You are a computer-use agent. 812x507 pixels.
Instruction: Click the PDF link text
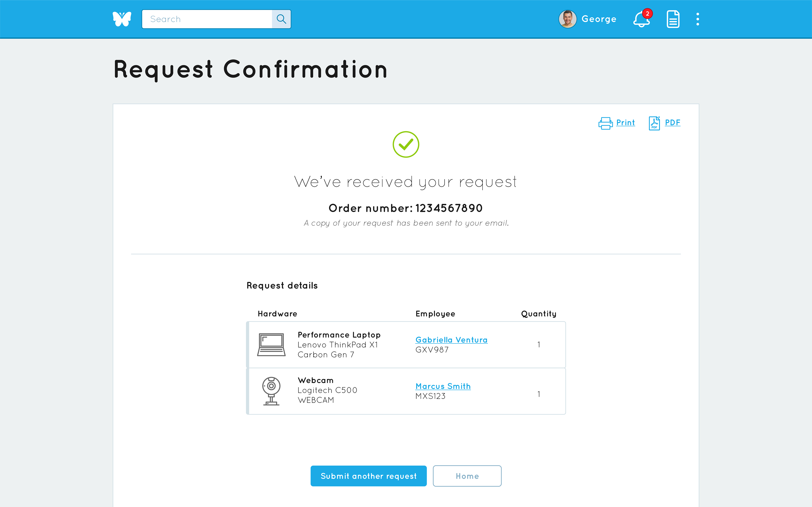(672, 123)
